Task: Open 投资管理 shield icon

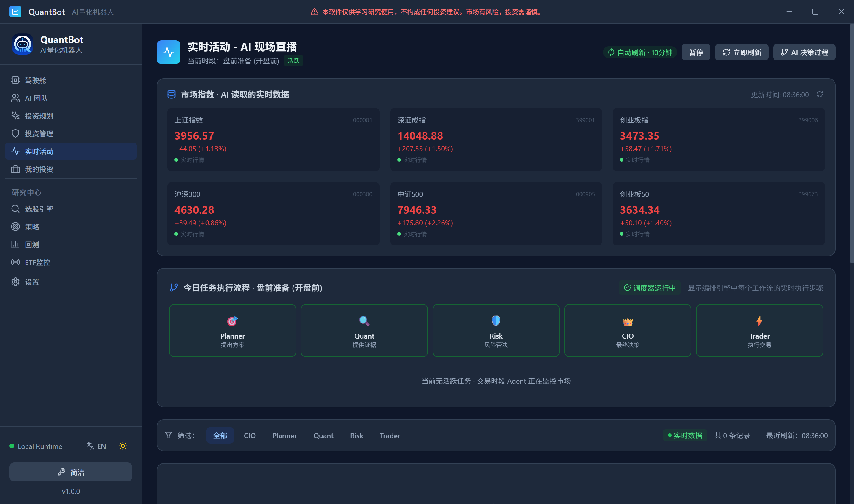Action: (x=15, y=133)
